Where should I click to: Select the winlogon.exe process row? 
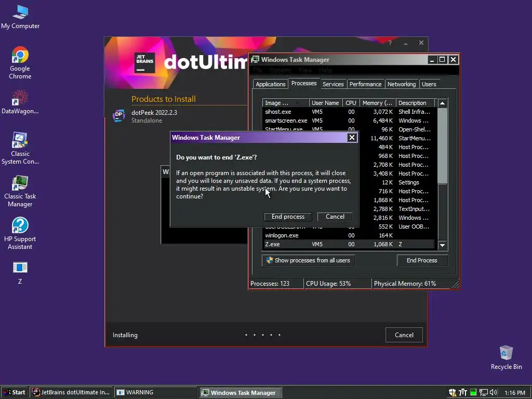[349, 235]
